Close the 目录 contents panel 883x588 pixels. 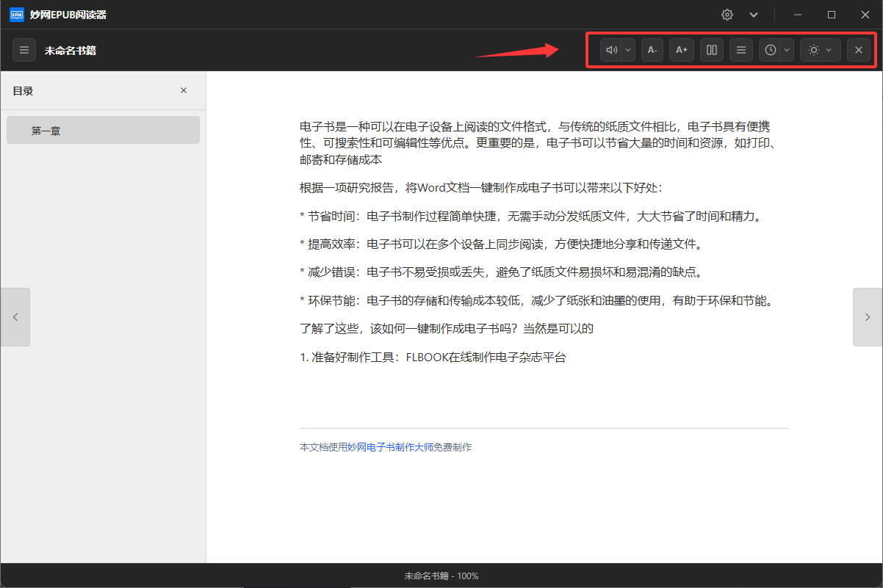tap(184, 90)
